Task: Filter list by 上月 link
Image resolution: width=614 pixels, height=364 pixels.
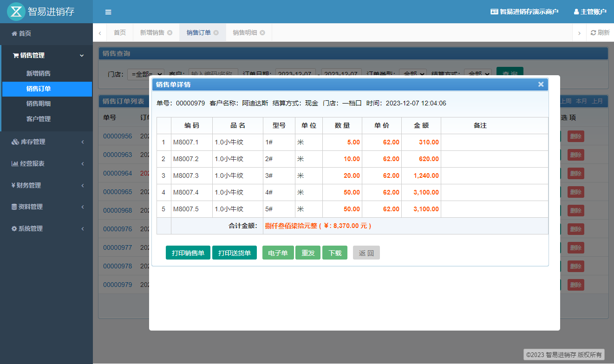Action: [597, 101]
